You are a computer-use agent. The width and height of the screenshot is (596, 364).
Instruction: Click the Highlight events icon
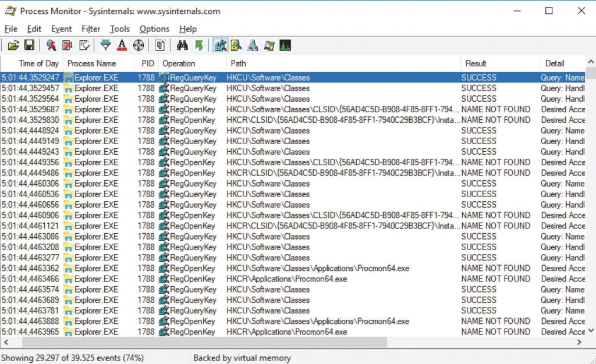[122, 45]
